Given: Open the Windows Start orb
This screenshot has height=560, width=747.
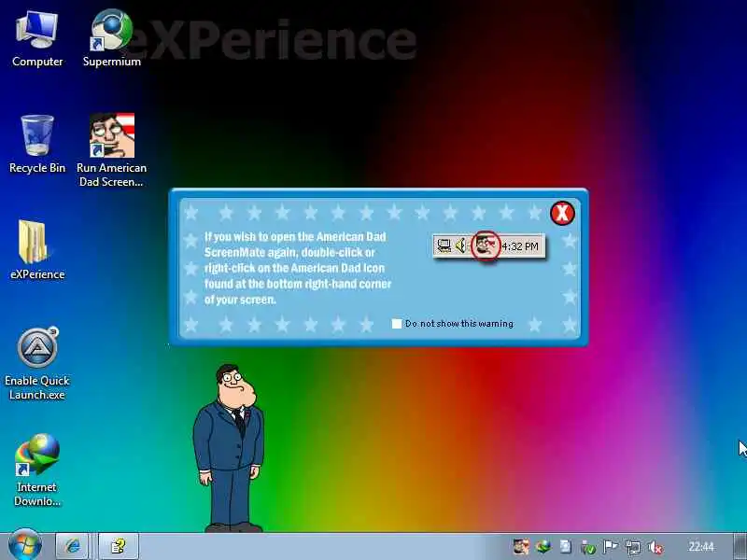Looking at the screenshot, I should (25, 546).
